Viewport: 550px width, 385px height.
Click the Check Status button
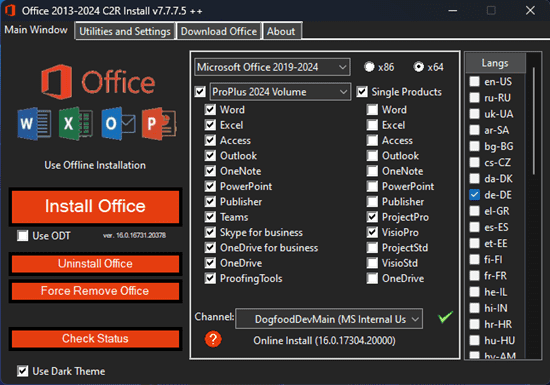[x=95, y=339]
